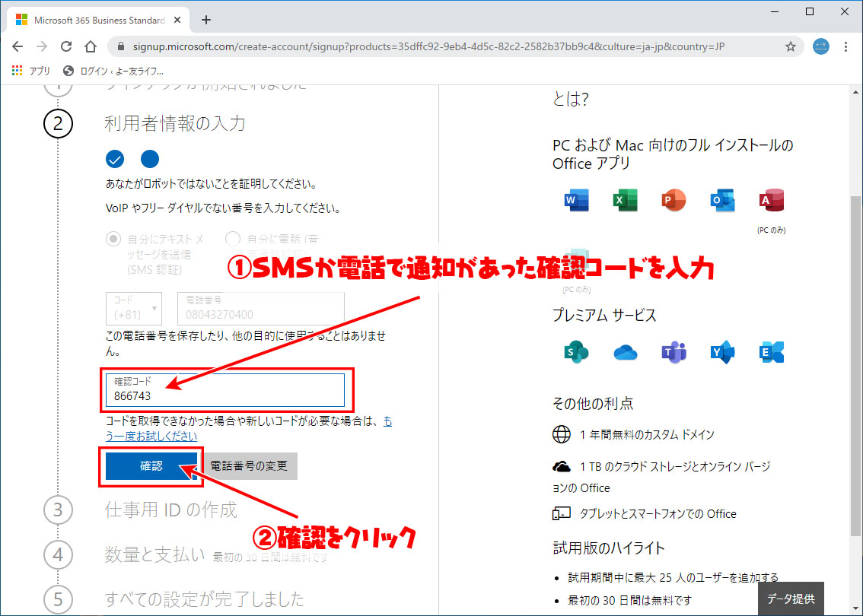Click the Excel app icon

click(626, 200)
